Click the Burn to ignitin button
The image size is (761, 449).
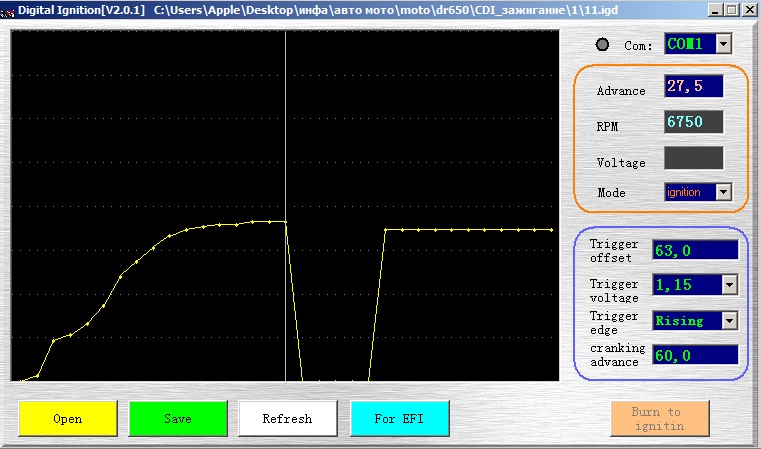[x=660, y=418]
